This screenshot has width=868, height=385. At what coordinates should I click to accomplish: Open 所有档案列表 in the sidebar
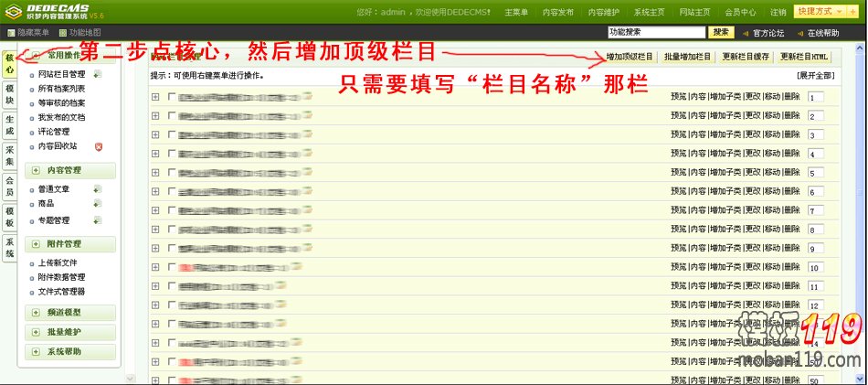pos(61,89)
